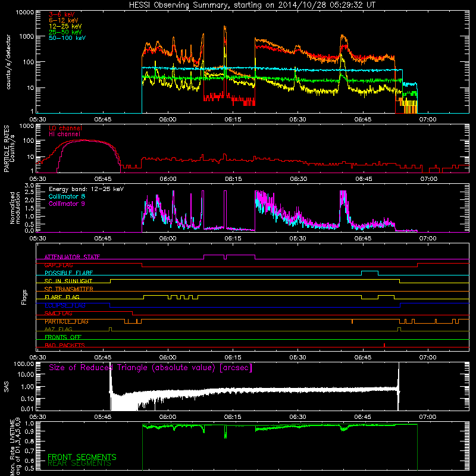Screen dimensions: 476x476
Task: Click 06:30 time label under modulation panel
Action: coord(298,239)
